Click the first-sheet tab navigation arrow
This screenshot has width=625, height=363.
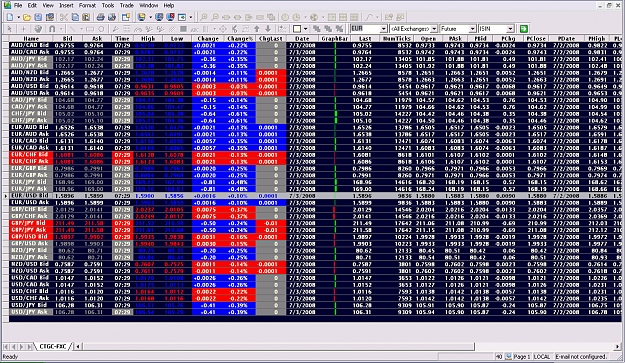(x=6, y=346)
